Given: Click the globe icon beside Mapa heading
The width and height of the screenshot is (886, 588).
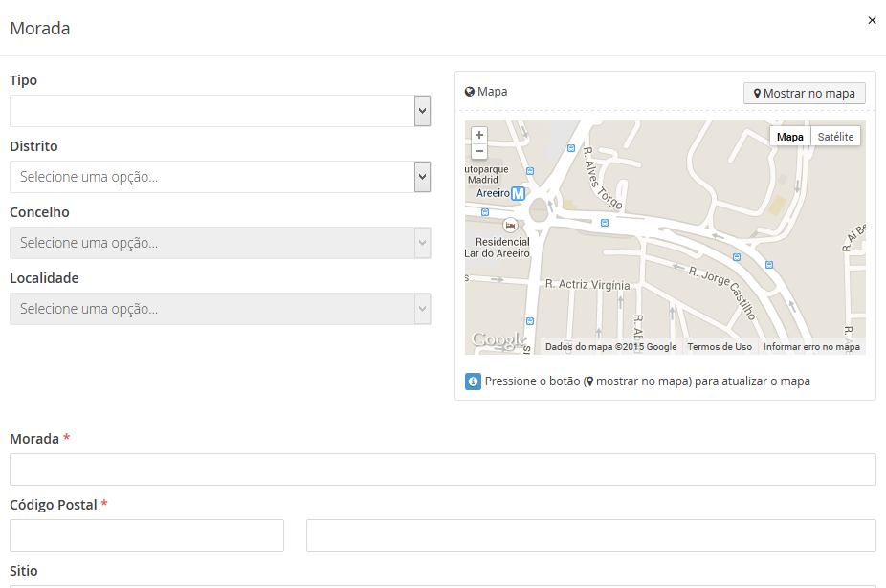Looking at the screenshot, I should point(470,92).
